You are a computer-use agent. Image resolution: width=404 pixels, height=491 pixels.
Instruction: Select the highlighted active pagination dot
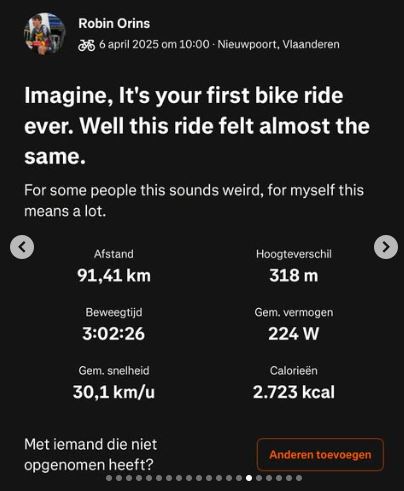(x=249, y=478)
